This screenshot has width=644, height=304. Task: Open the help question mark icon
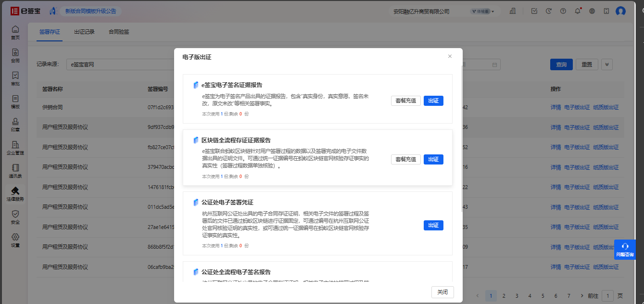(563, 11)
